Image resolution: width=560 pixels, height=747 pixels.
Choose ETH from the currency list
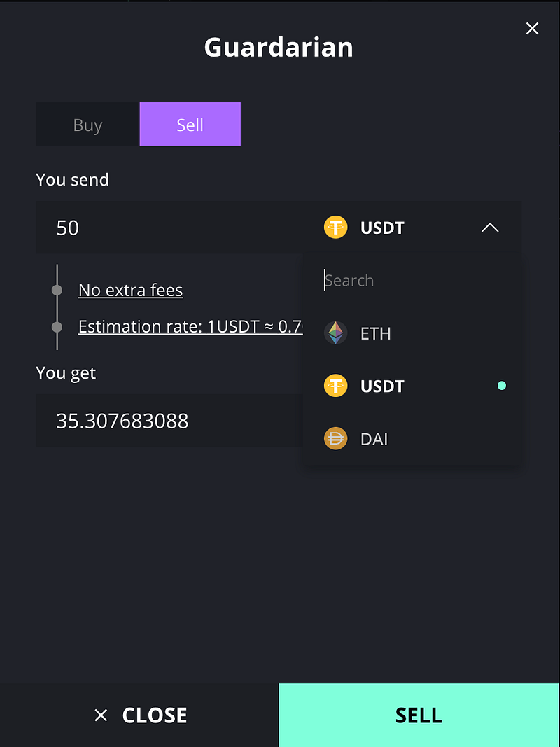[x=376, y=333]
